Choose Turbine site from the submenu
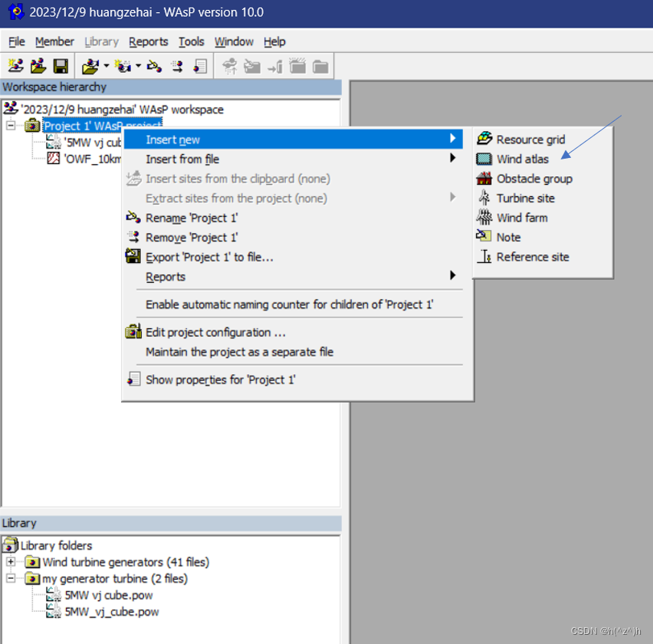Image resolution: width=653 pixels, height=644 pixels. pyautogui.click(x=543, y=198)
